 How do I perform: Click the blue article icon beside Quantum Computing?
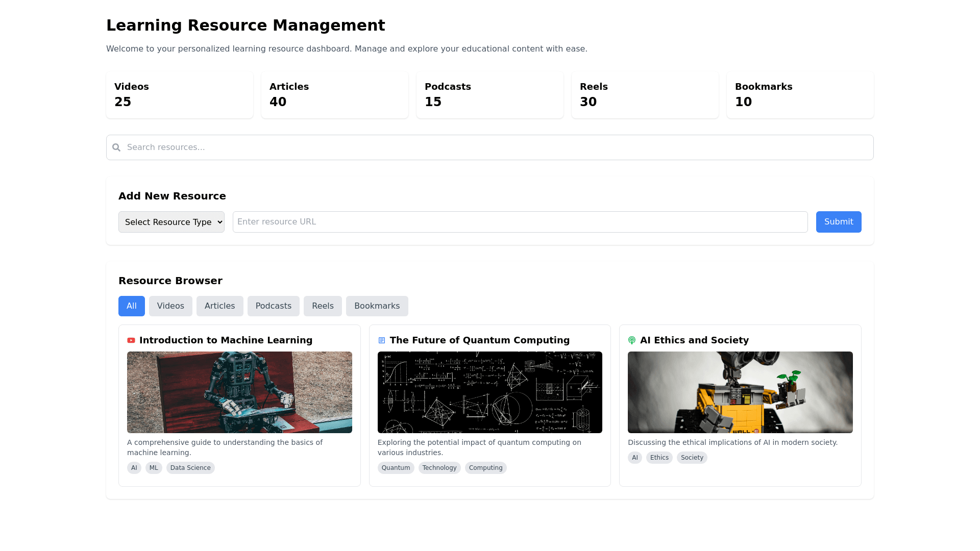(382, 340)
